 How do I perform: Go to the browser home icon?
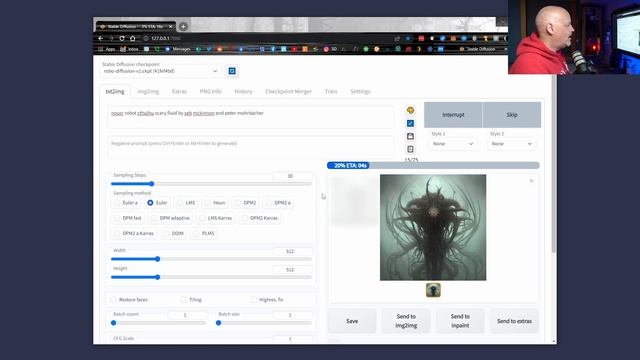click(132, 38)
